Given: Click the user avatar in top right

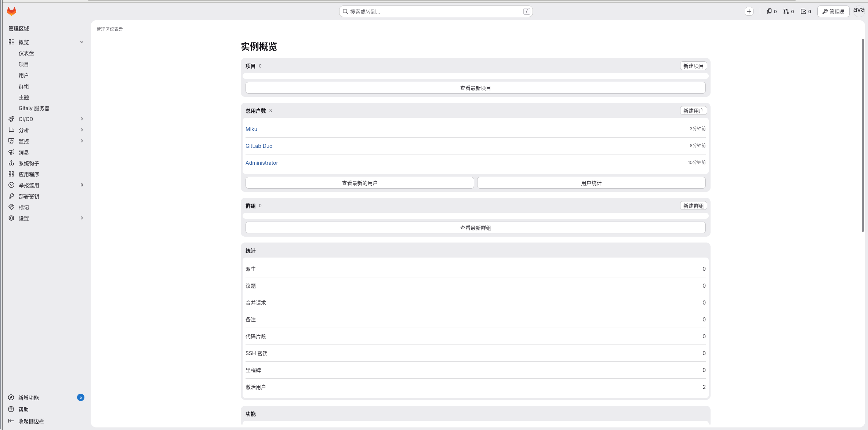Looking at the screenshot, I should coord(858,11).
